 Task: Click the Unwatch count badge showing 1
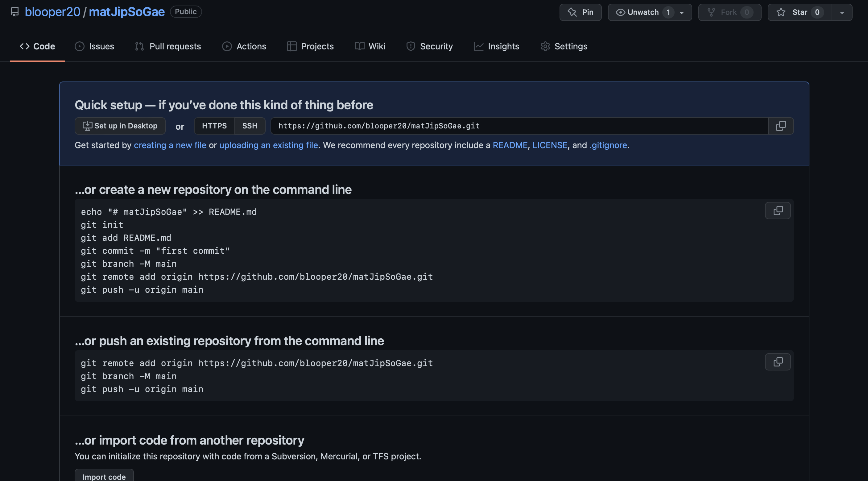pyautogui.click(x=668, y=12)
